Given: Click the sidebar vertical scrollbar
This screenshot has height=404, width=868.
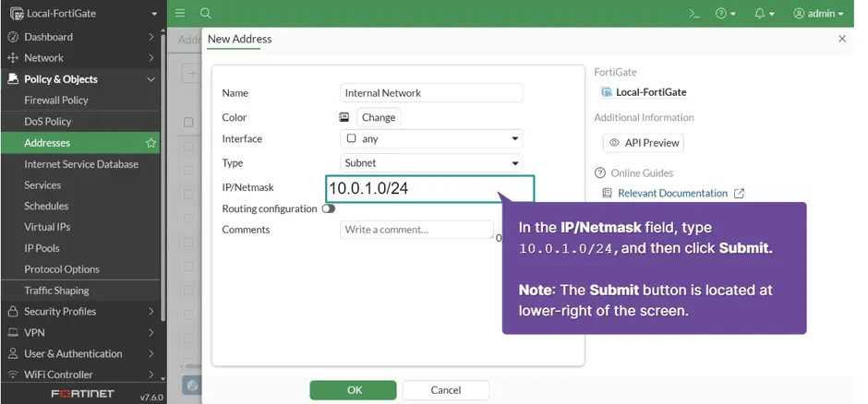Looking at the screenshot, I should [x=163, y=177].
